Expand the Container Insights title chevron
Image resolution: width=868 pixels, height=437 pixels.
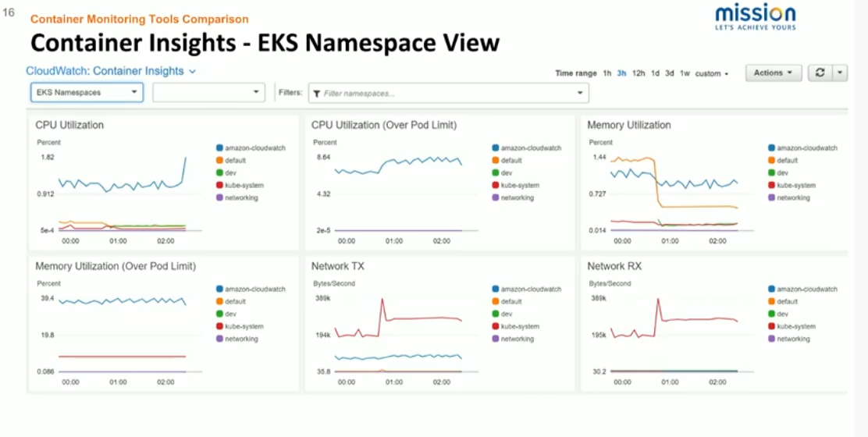[193, 71]
